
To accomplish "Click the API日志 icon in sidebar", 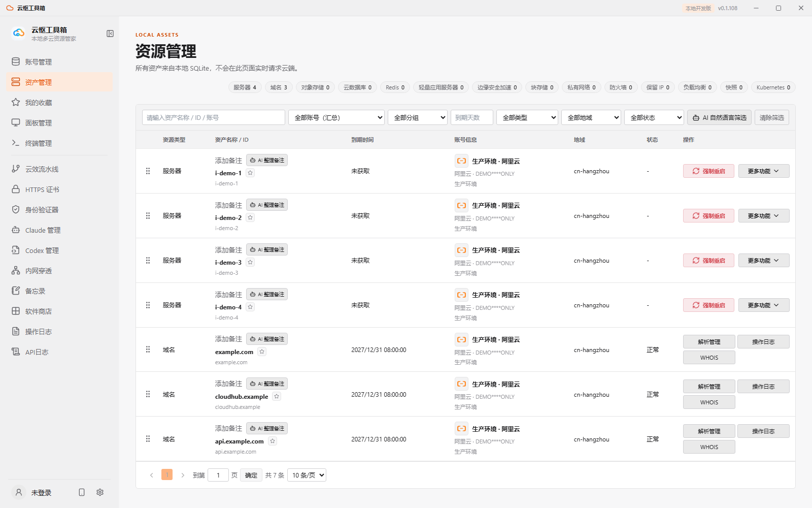I will [x=16, y=352].
